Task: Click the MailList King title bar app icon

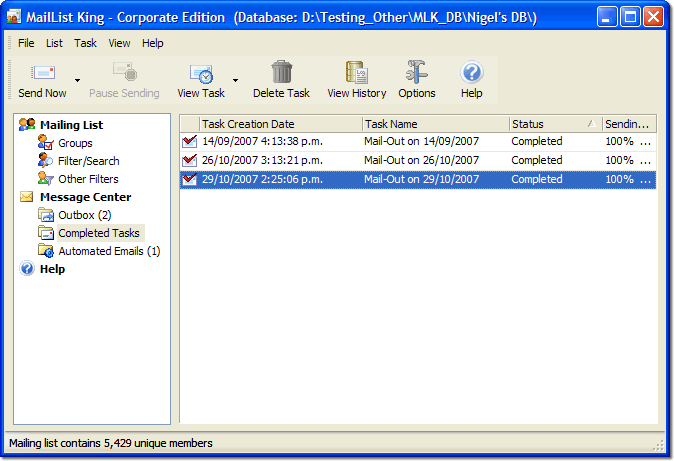Action: click(x=14, y=17)
